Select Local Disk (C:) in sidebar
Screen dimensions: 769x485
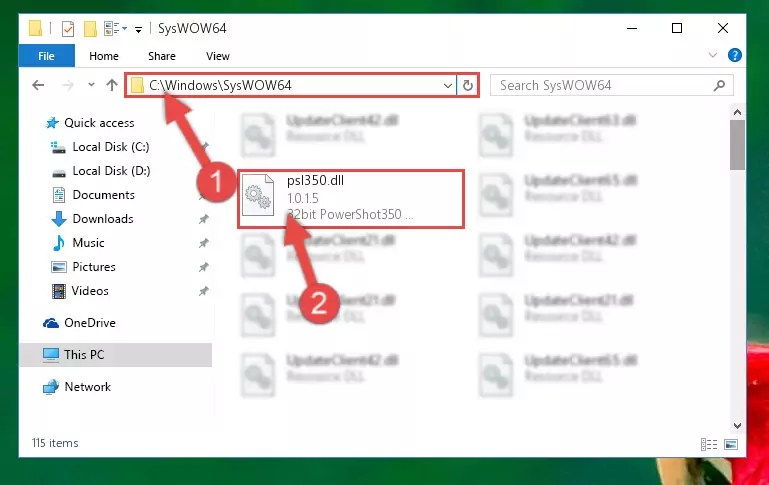(111, 147)
